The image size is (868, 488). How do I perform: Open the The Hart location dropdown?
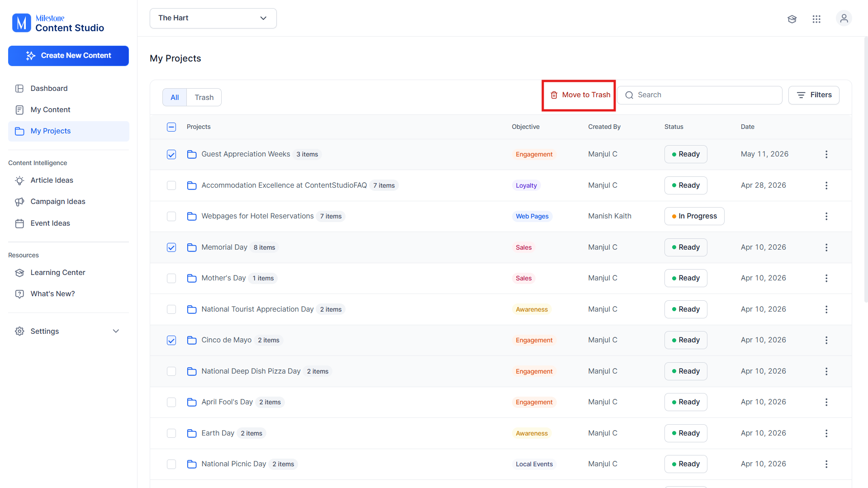213,18
